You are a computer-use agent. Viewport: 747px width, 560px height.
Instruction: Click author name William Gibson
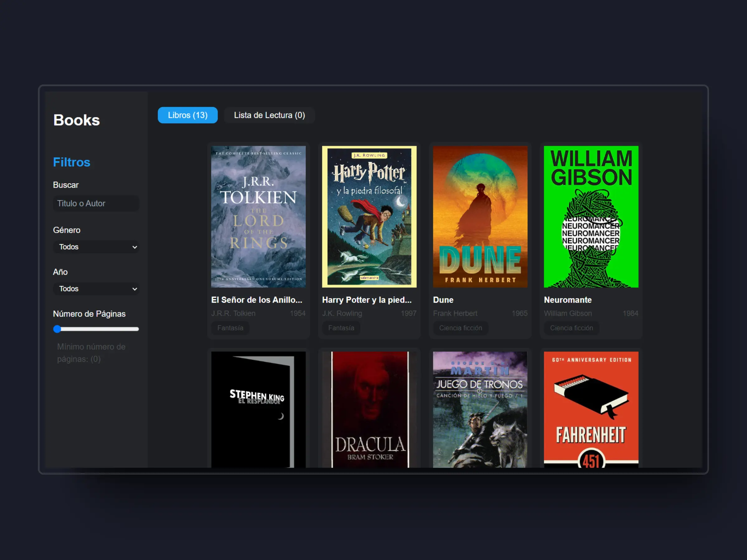pyautogui.click(x=568, y=313)
